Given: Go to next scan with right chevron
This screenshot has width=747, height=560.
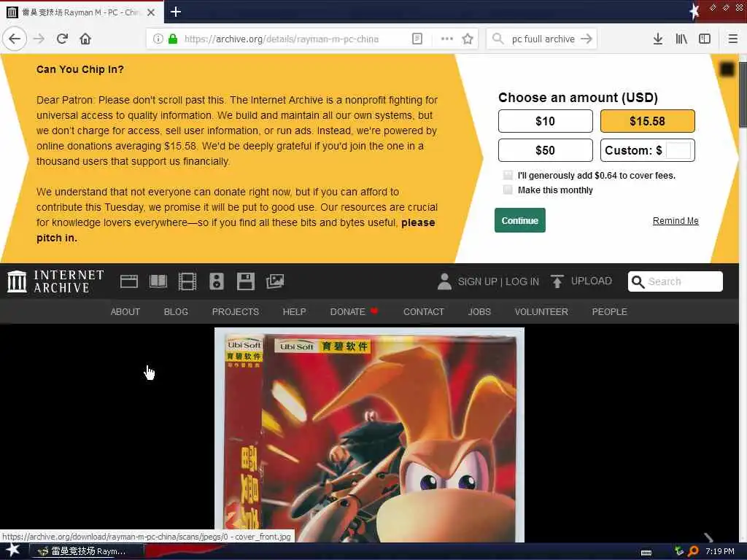Looking at the screenshot, I should [708, 537].
